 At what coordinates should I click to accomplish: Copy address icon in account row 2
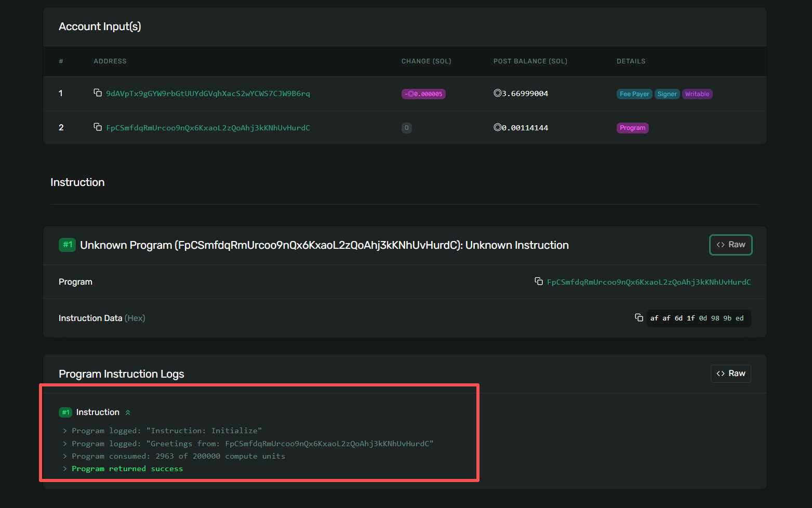point(98,127)
